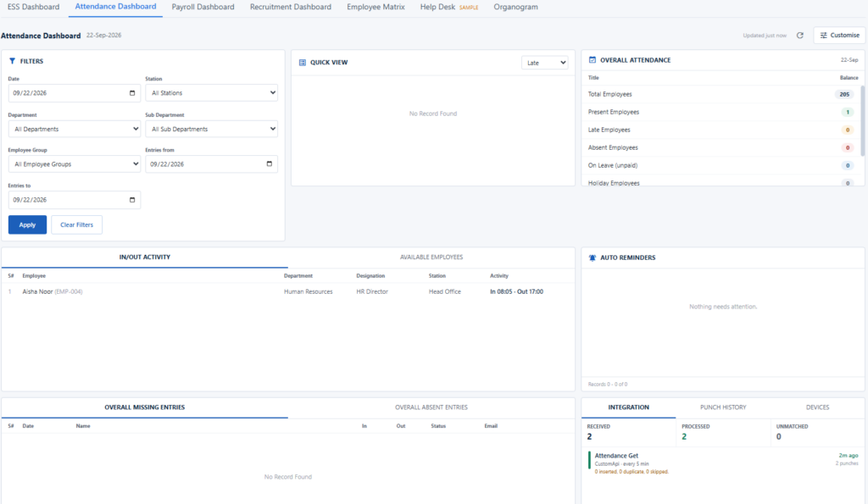This screenshot has height=504, width=868.
Task: Switch to ESS Dashboard tab
Action: (33, 7)
